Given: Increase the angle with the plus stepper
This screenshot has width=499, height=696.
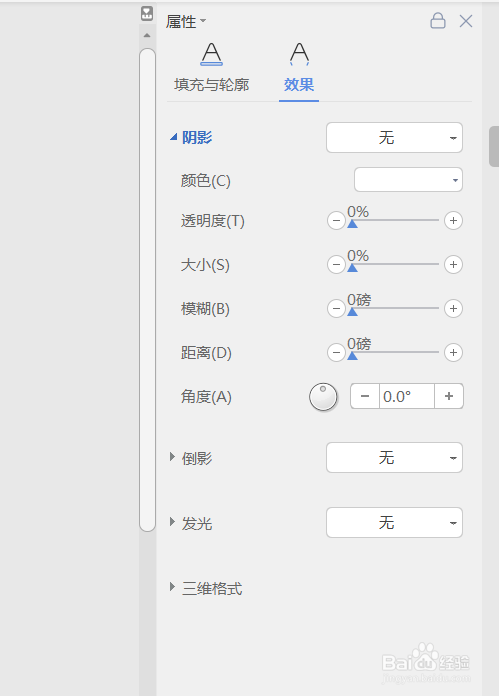Looking at the screenshot, I should pyautogui.click(x=449, y=396).
